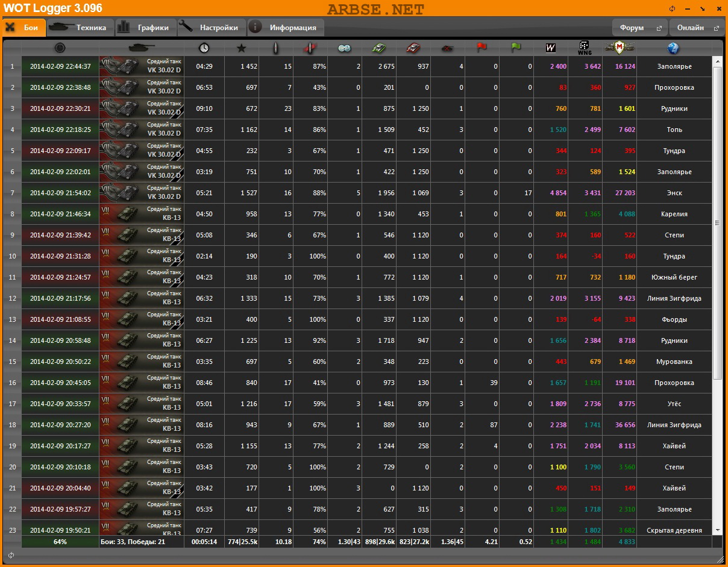Viewport: 728px width, 567px height.
Task: Click the map name Рудники in row 3
Action: pos(674,108)
